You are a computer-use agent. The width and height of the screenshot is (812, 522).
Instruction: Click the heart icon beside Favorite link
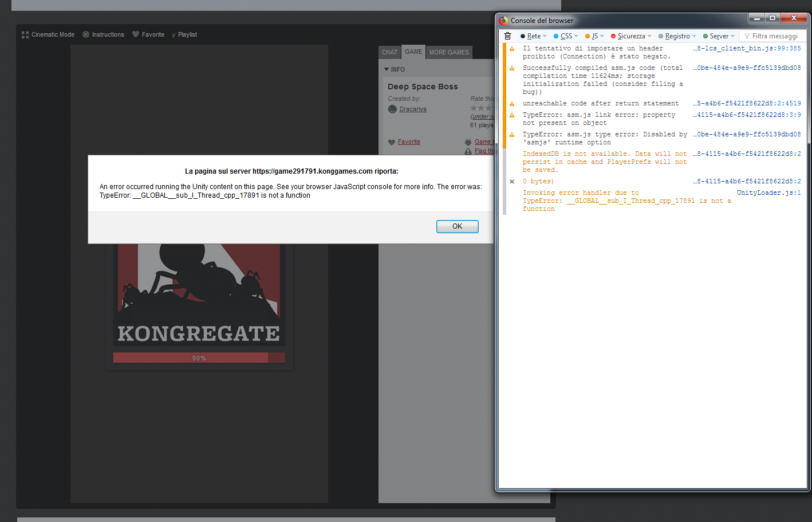pyautogui.click(x=392, y=142)
